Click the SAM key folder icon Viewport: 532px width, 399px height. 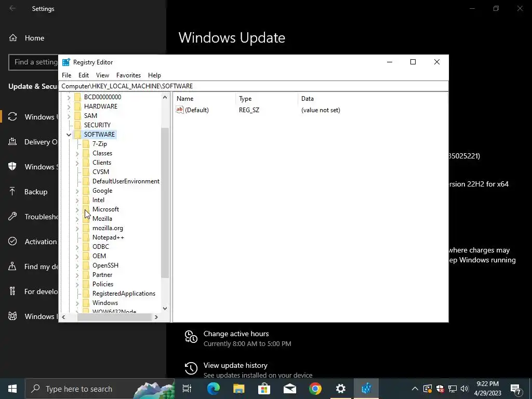coord(78,116)
